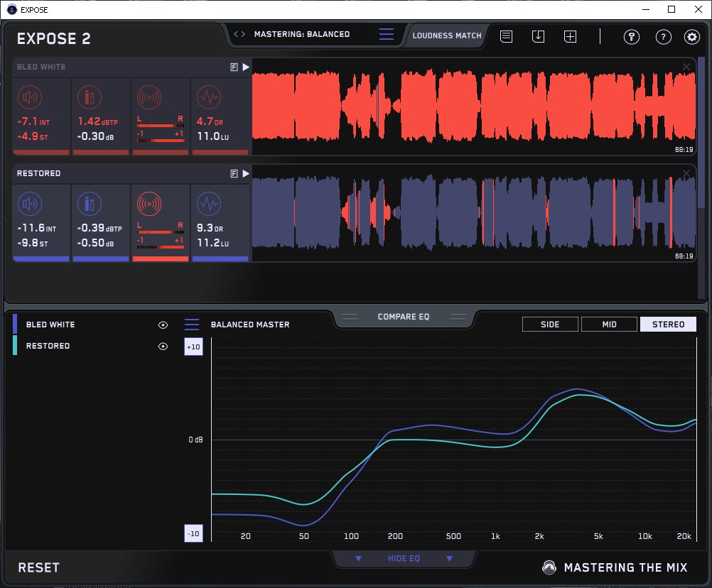
Task: Click the 1.42 dBTP reading
Action: pos(97,121)
